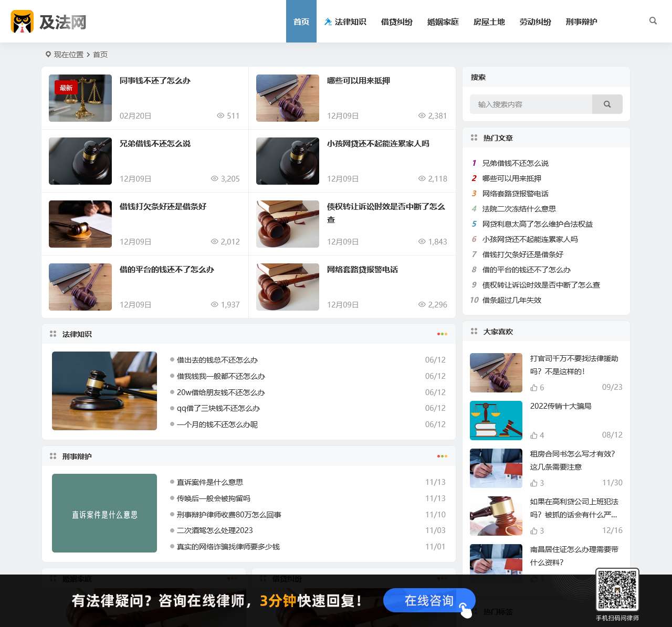Screen dimensions: 672x627
Task: Click the eye icon for 兄弟借钱不还怎么说
Action: (x=214, y=179)
